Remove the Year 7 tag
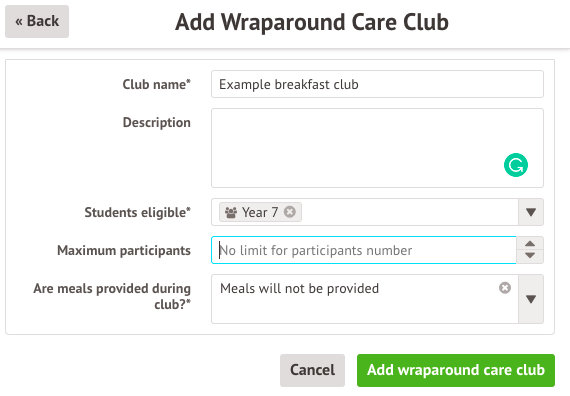Image resolution: width=570 pixels, height=396 pixels. coord(290,212)
